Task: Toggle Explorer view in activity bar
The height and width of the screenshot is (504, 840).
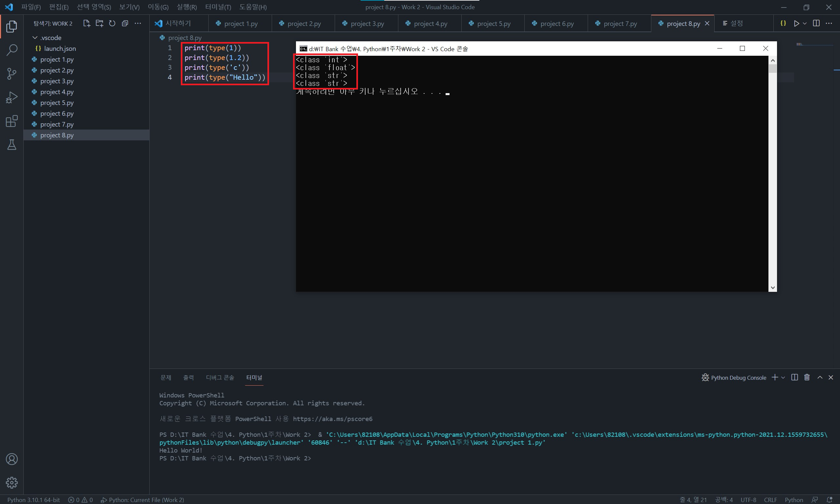Action: [11, 26]
